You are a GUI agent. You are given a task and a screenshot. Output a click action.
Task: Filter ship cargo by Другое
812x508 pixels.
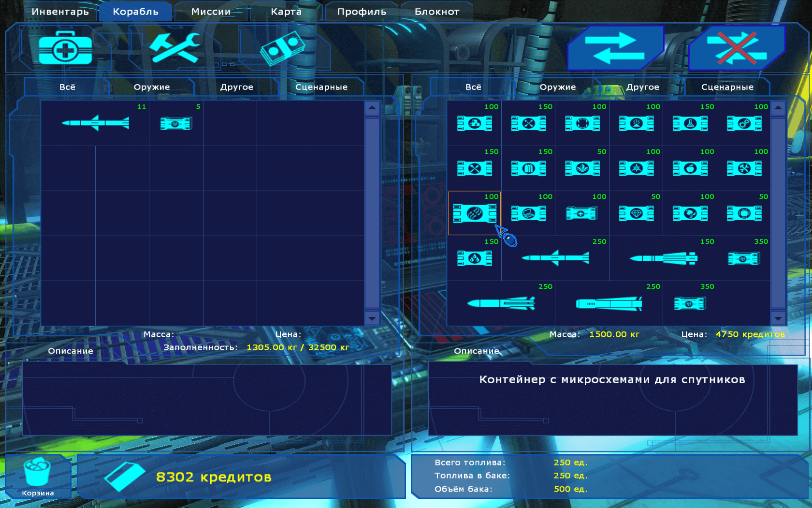[x=237, y=87]
